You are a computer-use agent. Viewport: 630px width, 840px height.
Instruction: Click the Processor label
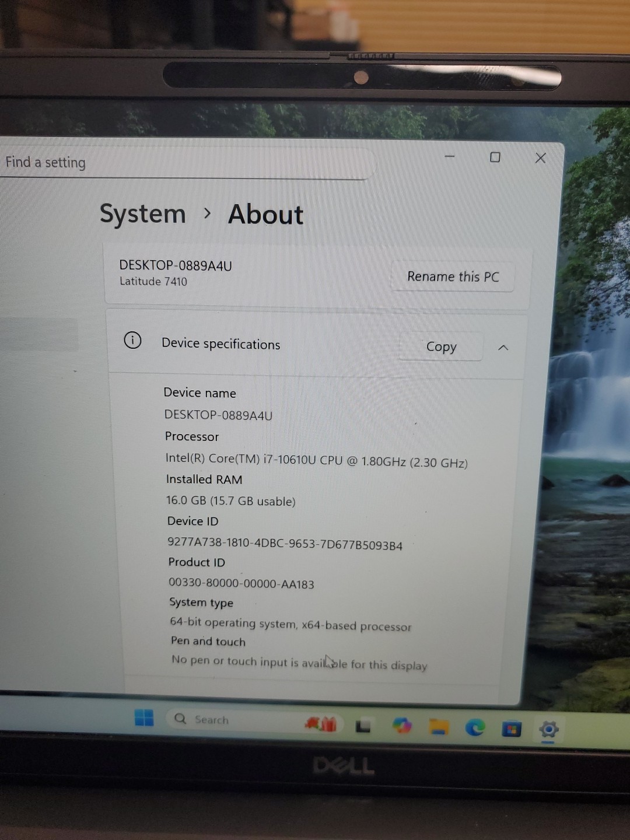tap(192, 436)
